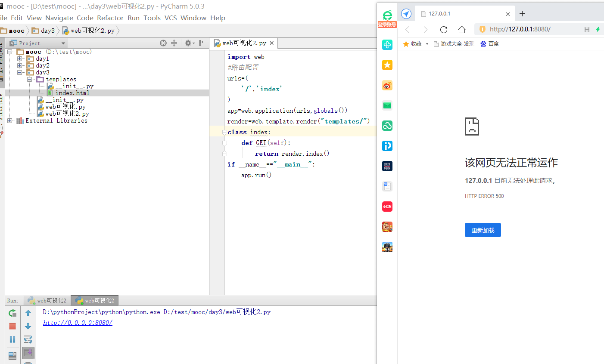Open the 游戏大全 bookmark
Screen dimensions: 604x364
coord(454,44)
